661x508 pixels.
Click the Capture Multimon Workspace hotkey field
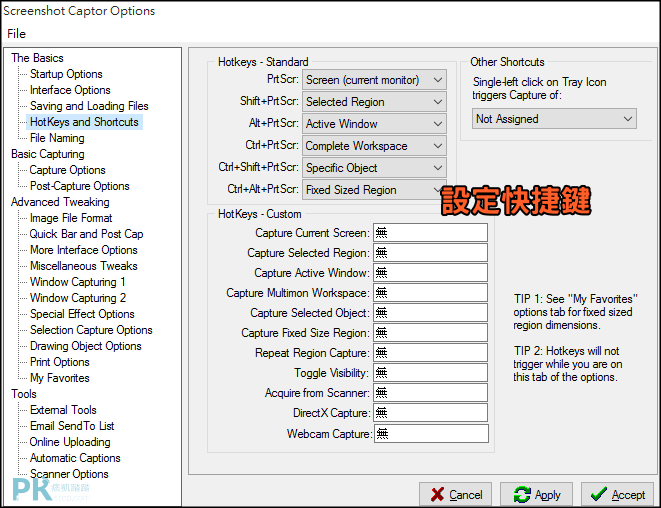click(430, 293)
